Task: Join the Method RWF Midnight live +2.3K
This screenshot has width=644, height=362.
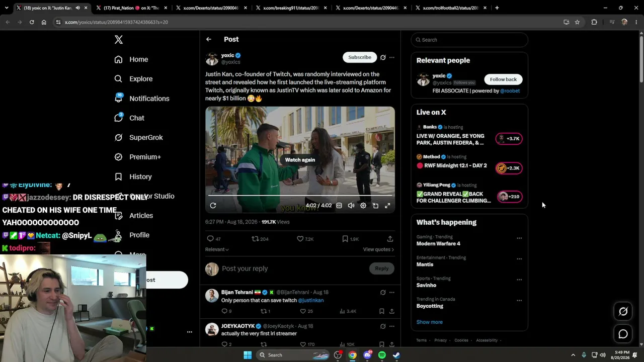Action: point(509,168)
